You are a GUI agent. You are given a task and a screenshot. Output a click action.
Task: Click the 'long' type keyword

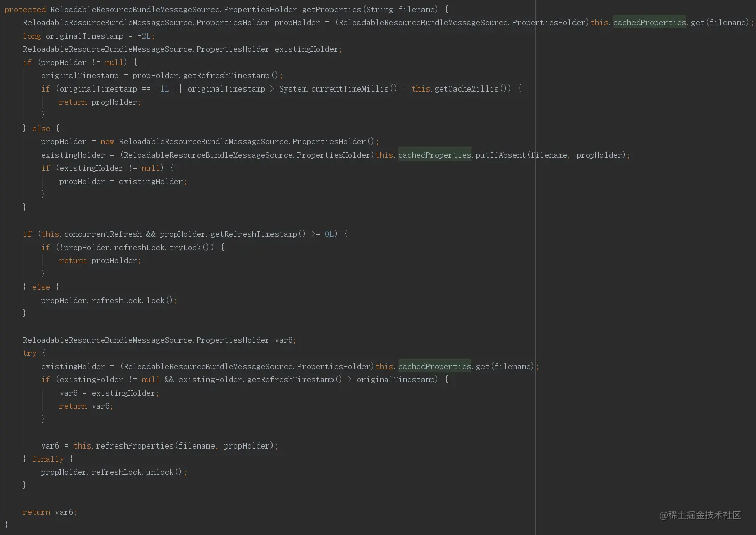32,36
